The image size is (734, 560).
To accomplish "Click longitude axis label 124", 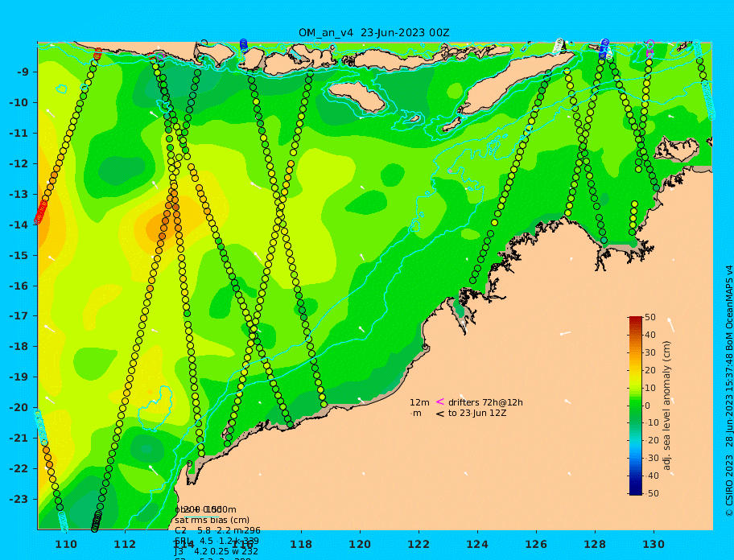I will 477,544.
